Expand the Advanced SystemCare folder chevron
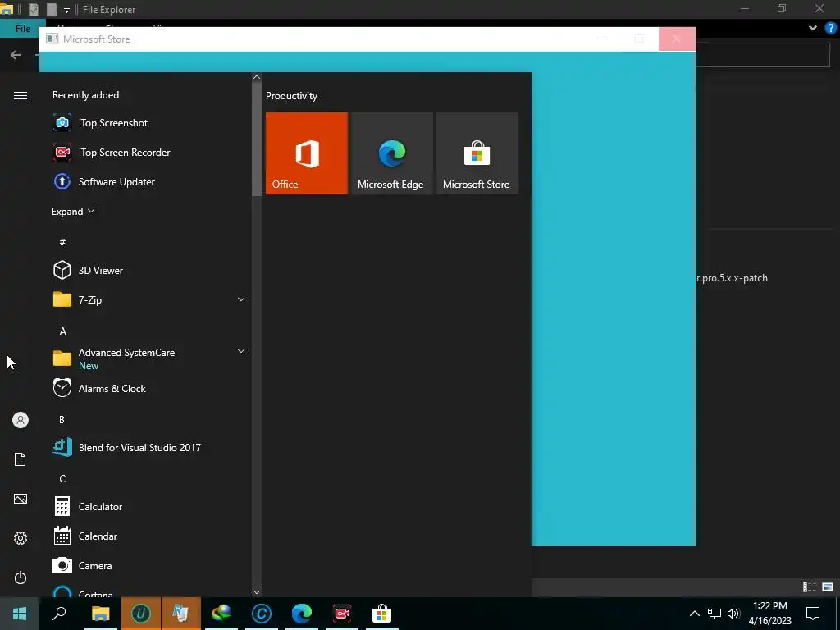Screen dimensions: 840x630 pyautogui.click(x=241, y=351)
